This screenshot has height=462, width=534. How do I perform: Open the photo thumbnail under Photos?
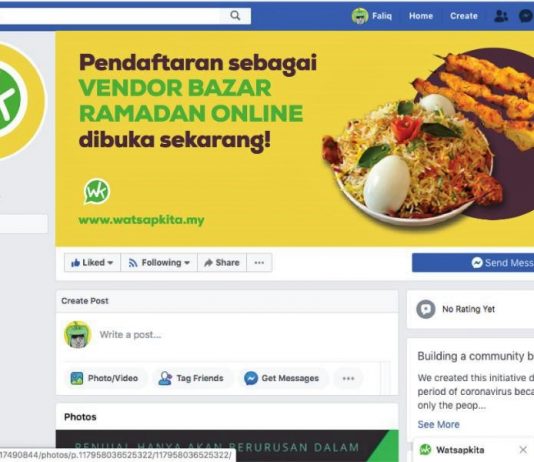tap(227, 446)
